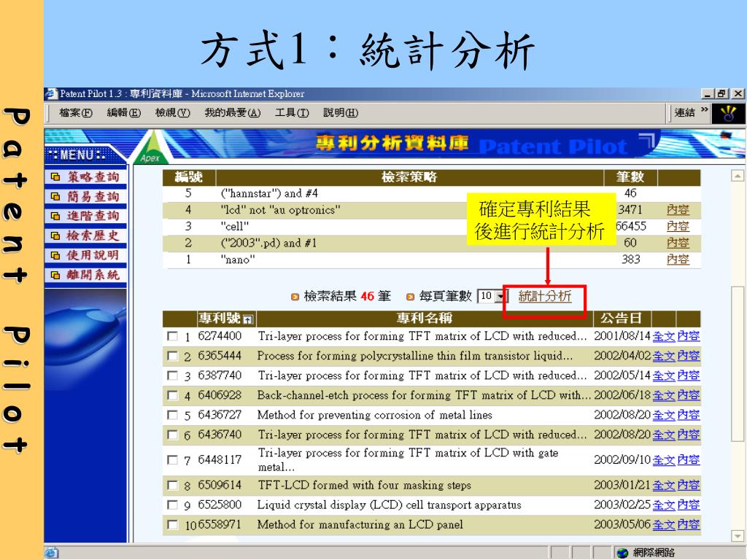Click the icon beside 離開系統 in sidebar

55,275
